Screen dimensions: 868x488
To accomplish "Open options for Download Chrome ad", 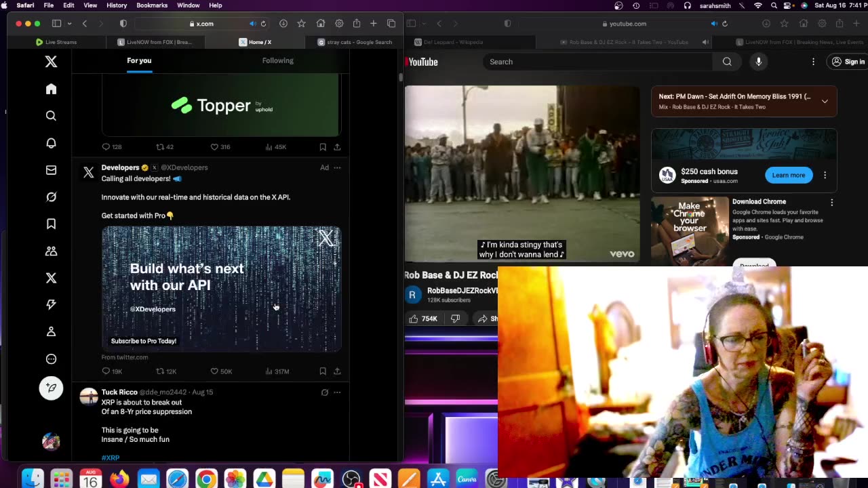I will pyautogui.click(x=831, y=202).
